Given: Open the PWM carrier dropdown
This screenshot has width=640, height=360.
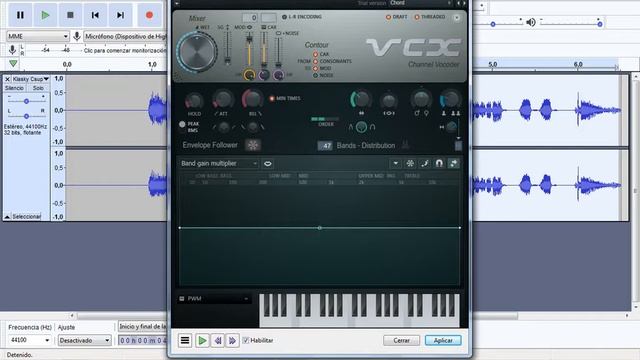Looking at the screenshot, I should (x=214, y=299).
